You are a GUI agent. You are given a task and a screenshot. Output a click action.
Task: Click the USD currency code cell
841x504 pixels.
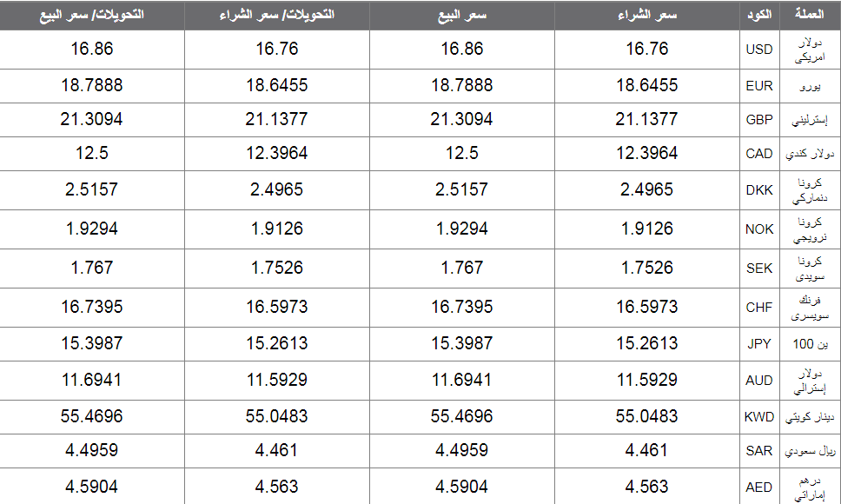[759, 50]
